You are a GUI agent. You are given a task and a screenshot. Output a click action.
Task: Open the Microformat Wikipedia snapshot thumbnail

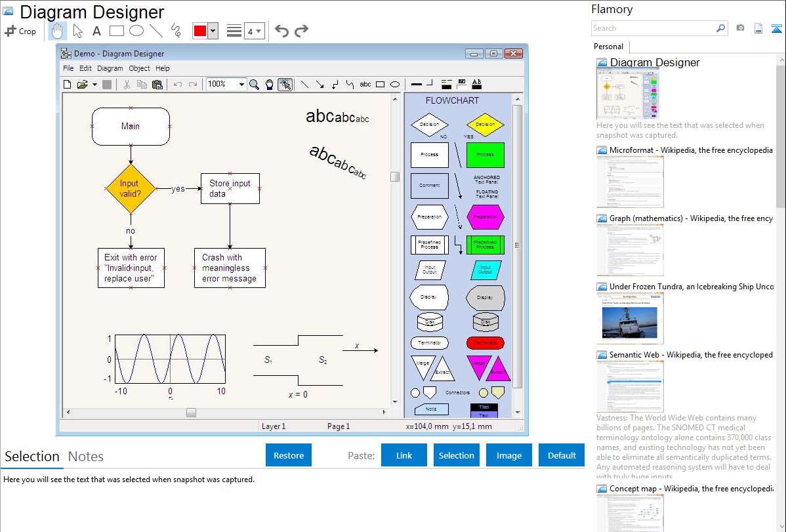tap(630, 182)
